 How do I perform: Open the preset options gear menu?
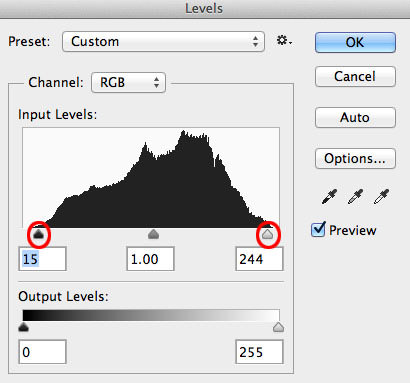[x=284, y=41]
